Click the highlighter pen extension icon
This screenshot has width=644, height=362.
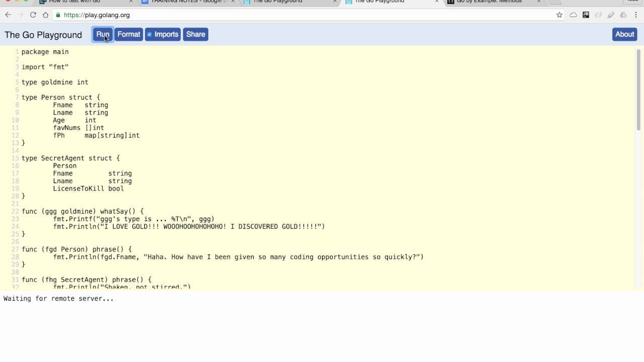[611, 15]
